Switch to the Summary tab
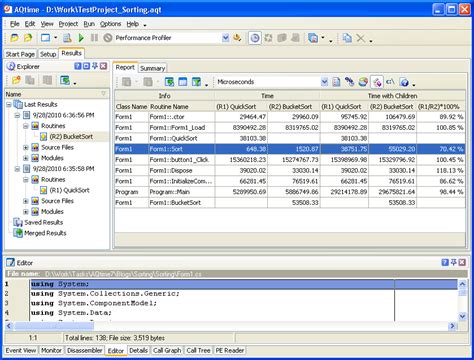 152,68
